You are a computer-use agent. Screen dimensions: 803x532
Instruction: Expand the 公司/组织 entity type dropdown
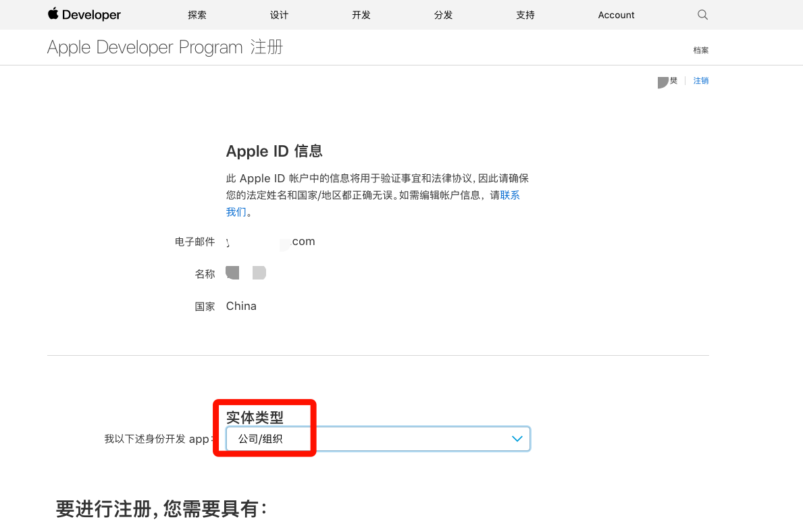tap(378, 439)
